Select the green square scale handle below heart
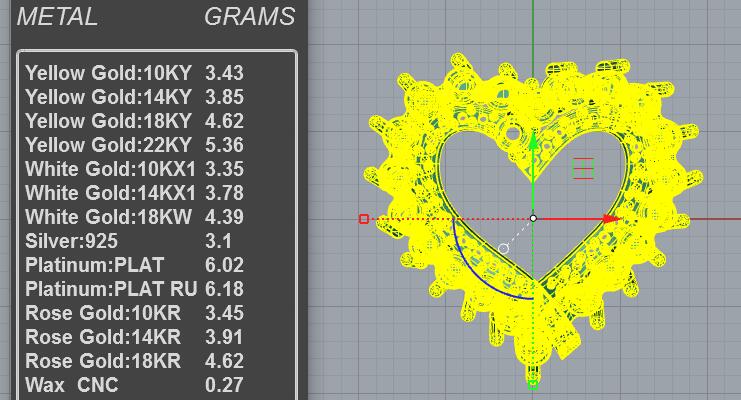 [533, 384]
